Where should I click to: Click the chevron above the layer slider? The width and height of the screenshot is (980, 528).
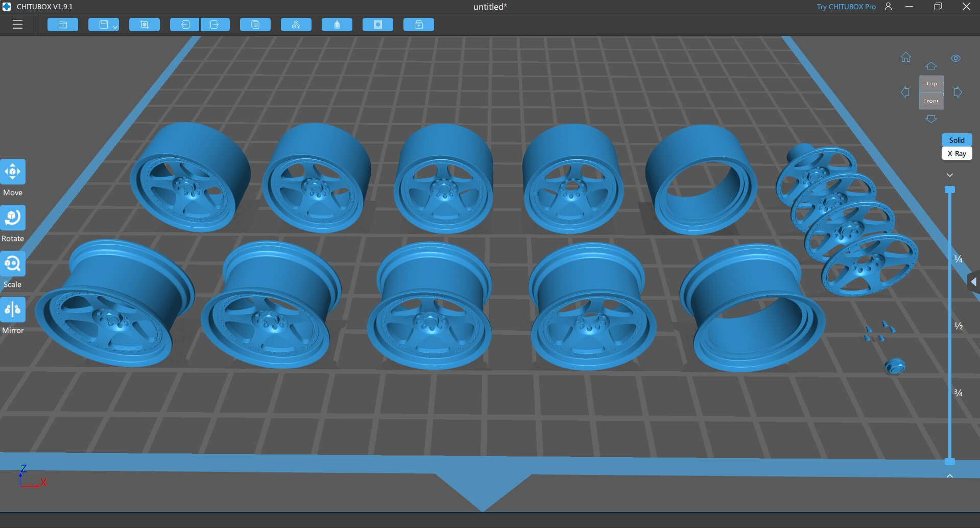pos(950,175)
